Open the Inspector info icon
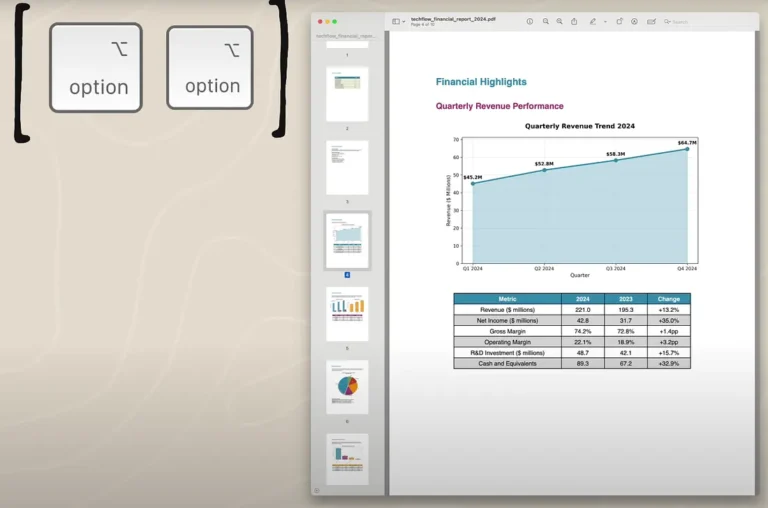The width and height of the screenshot is (768, 508). (x=529, y=22)
